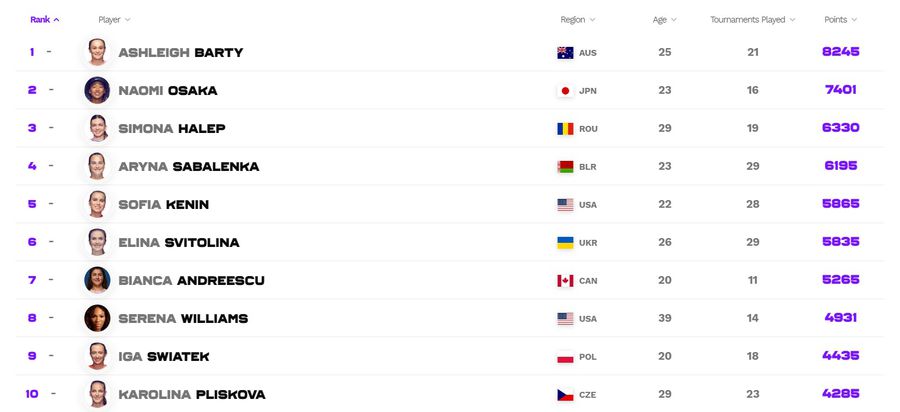The height and width of the screenshot is (412, 900).
Task: Click the Ukraine flag icon
Action: [x=565, y=243]
